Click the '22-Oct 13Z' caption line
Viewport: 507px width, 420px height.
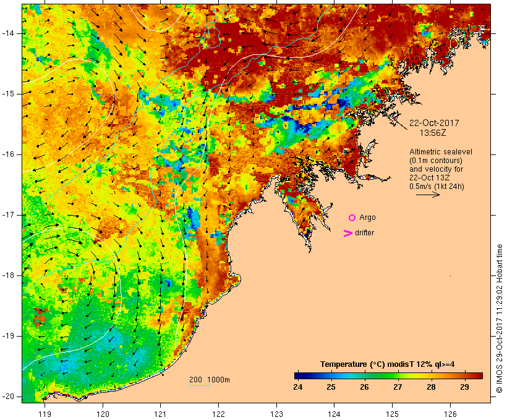click(429, 178)
